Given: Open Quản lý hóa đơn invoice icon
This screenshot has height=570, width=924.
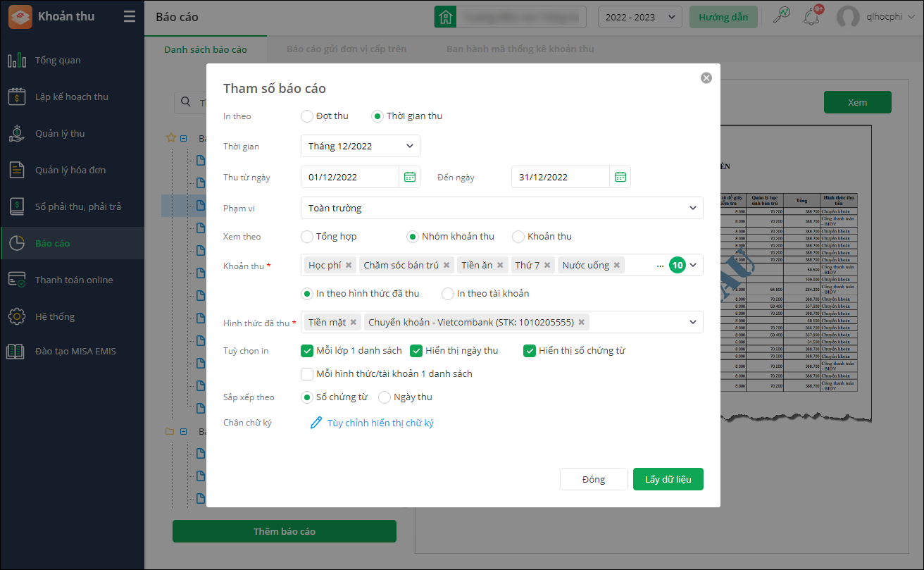Looking at the screenshot, I should pyautogui.click(x=17, y=170).
